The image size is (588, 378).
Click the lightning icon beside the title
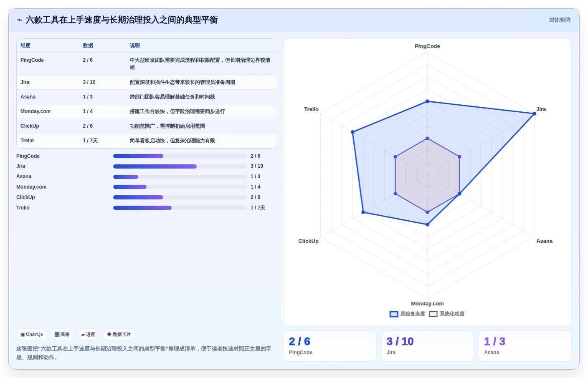[20, 20]
